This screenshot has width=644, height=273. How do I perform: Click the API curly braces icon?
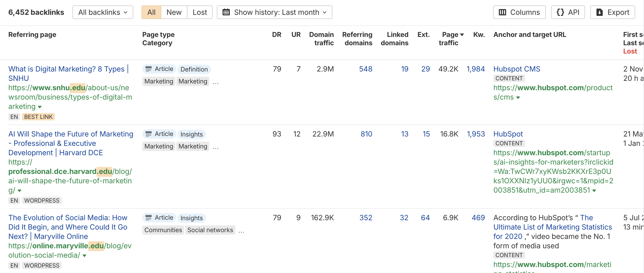[560, 12]
